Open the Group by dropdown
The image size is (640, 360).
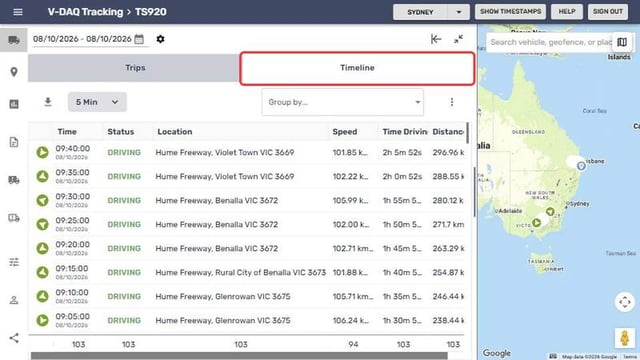[343, 102]
